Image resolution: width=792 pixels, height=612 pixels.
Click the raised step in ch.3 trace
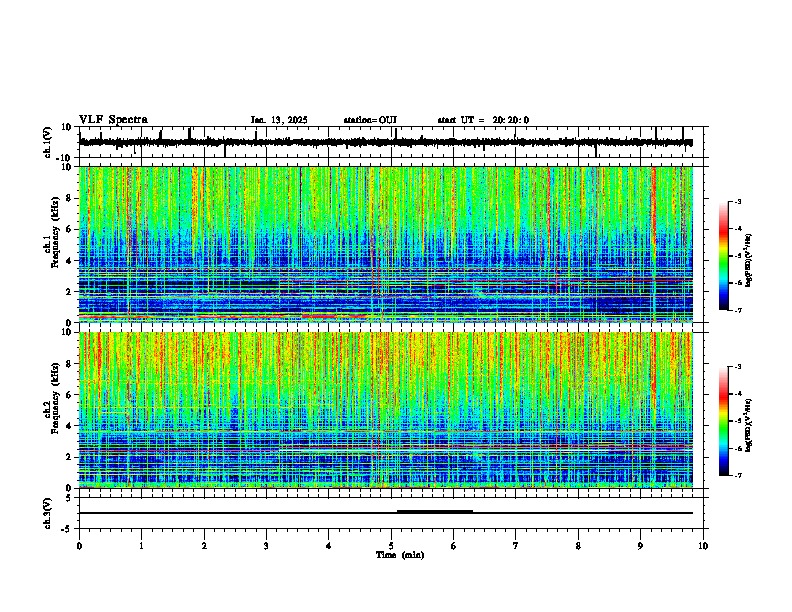pyautogui.click(x=435, y=512)
